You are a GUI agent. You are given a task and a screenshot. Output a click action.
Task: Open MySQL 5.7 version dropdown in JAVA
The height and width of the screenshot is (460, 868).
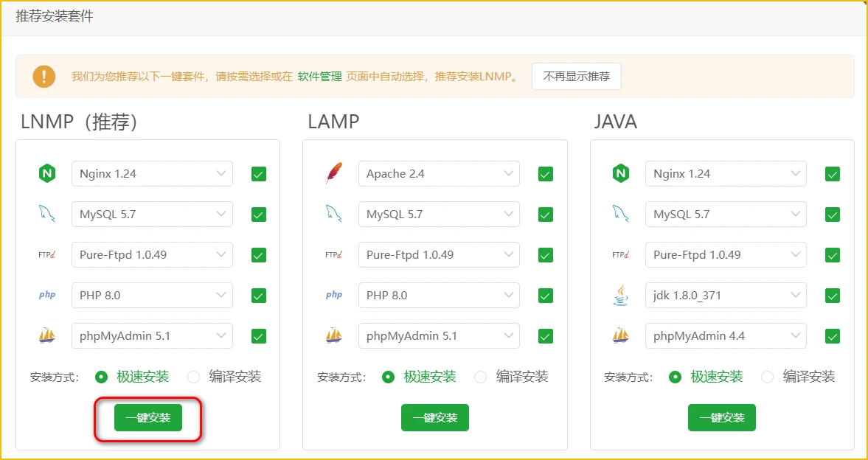tap(726, 215)
